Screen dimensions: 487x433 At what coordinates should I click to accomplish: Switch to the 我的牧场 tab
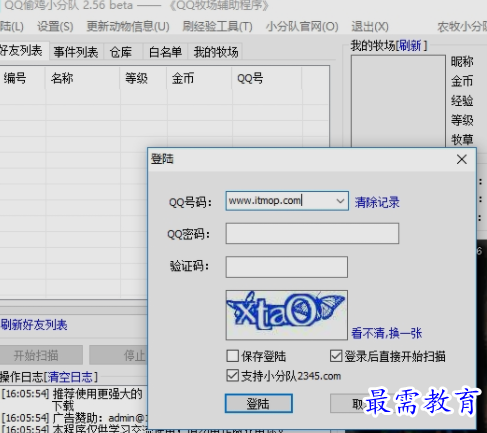point(216,52)
